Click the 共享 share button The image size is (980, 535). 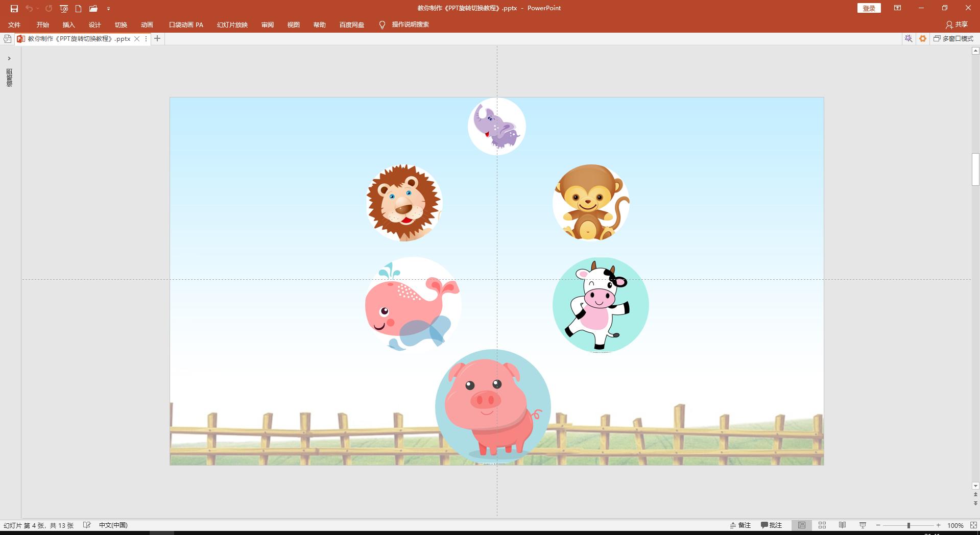(957, 25)
